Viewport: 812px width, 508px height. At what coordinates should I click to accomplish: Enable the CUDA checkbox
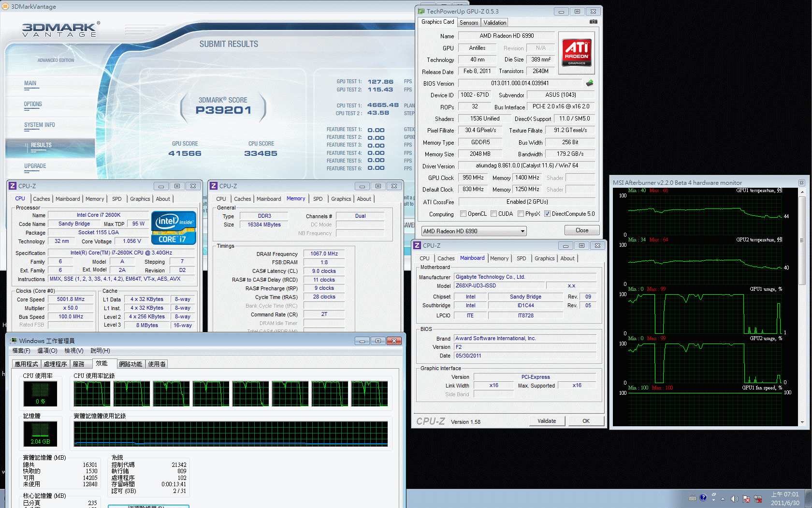click(x=493, y=214)
